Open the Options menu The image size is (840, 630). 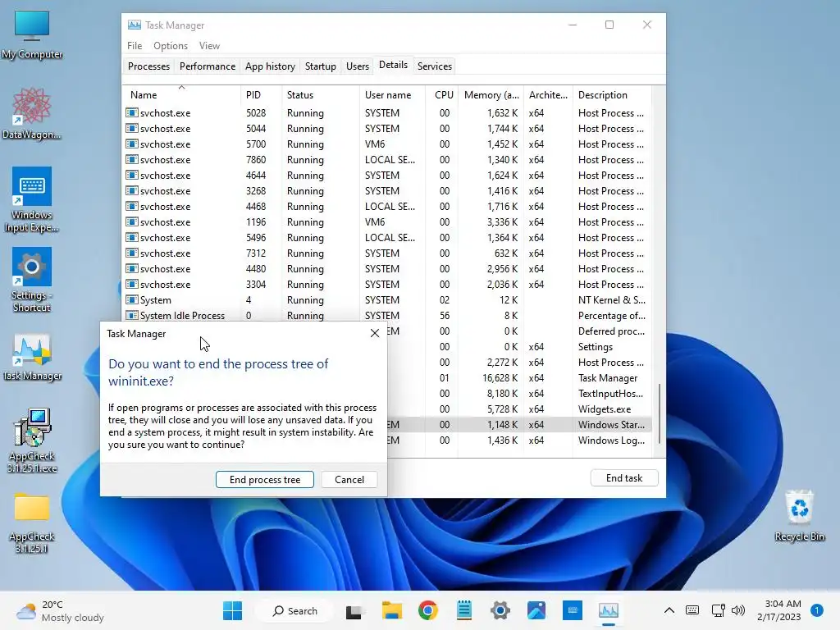click(x=171, y=46)
